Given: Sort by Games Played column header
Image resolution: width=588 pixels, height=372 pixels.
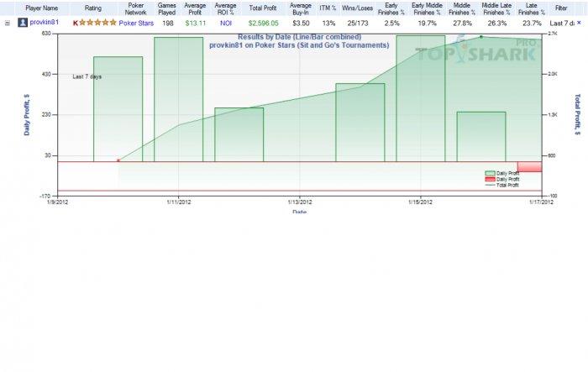Looking at the screenshot, I should click(167, 8).
